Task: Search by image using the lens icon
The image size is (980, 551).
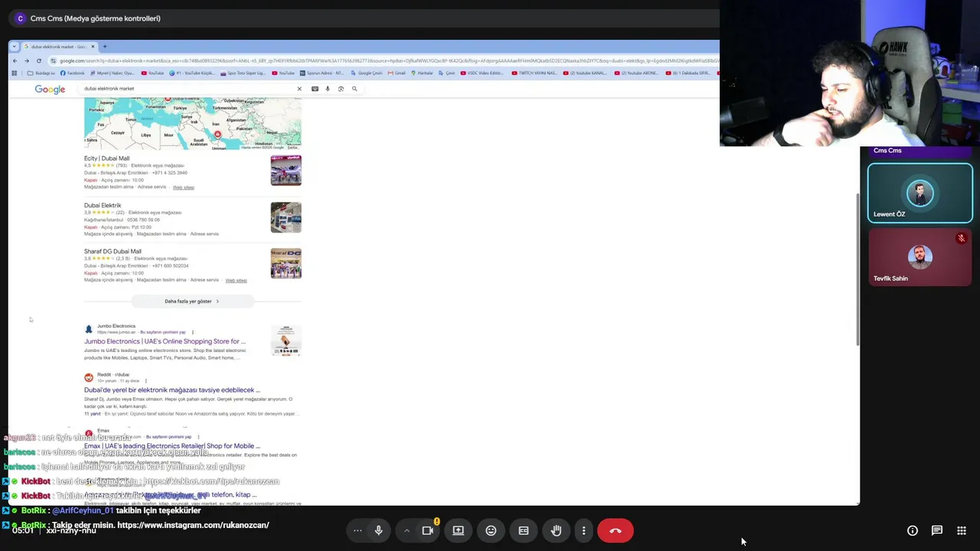Action: click(341, 89)
